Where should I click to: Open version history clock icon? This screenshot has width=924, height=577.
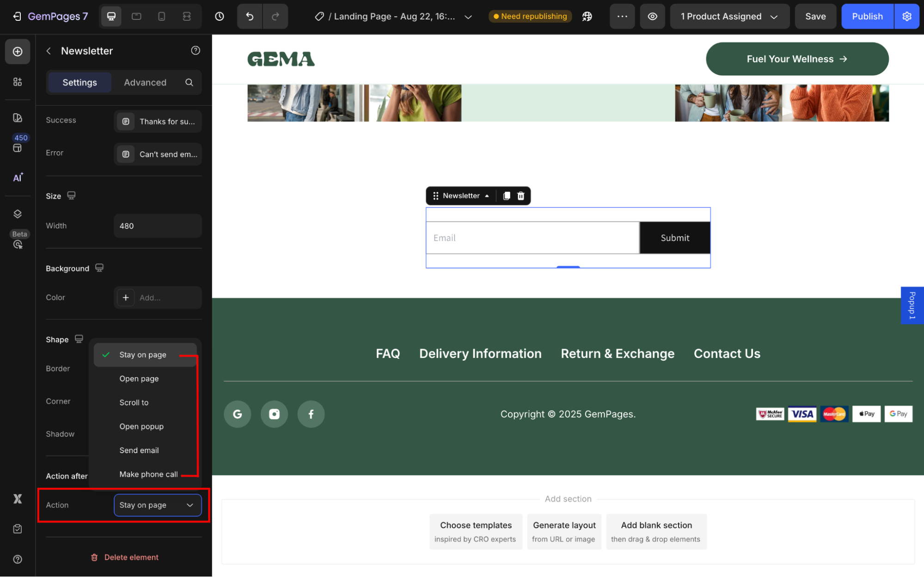pyautogui.click(x=220, y=17)
